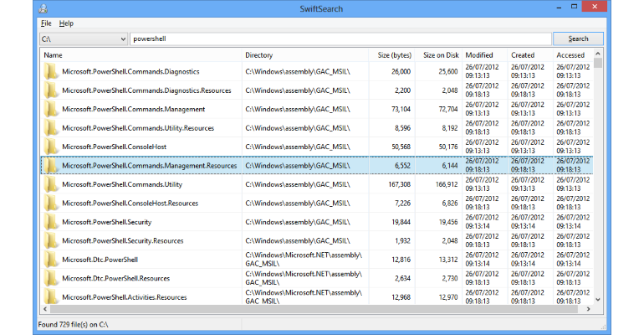Click the horizontal scrollbar track
Screen dimensions: 644x335
[316, 309]
